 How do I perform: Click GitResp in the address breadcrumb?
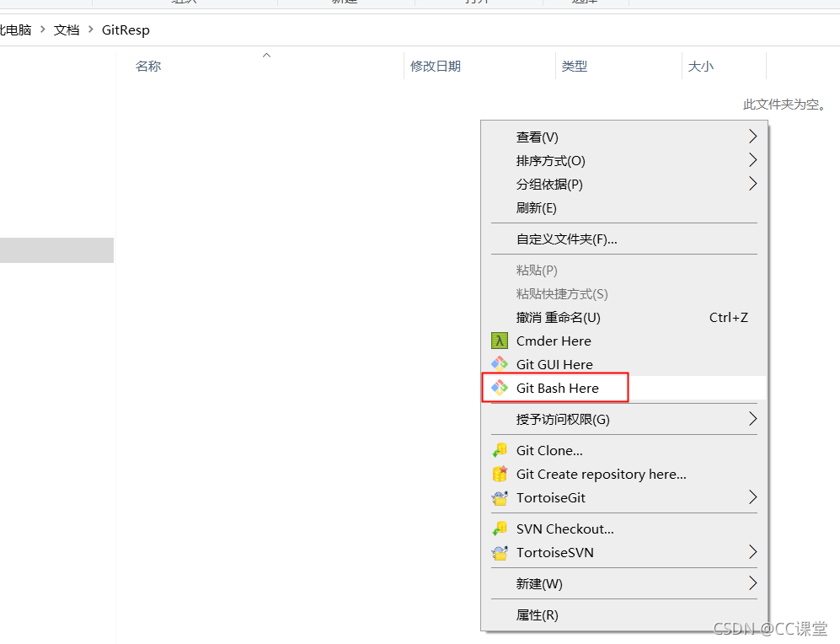(126, 30)
